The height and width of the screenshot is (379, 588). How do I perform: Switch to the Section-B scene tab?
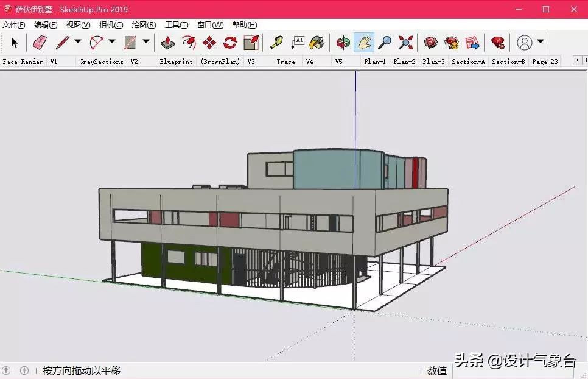click(508, 62)
